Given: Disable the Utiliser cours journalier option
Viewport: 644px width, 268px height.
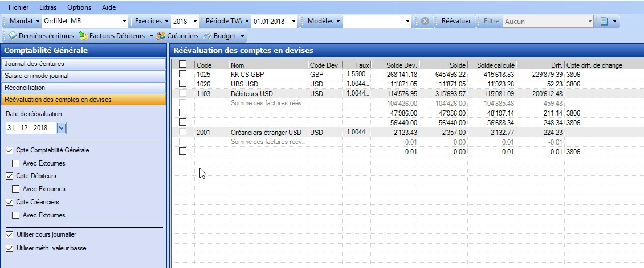Looking at the screenshot, I should point(9,234).
